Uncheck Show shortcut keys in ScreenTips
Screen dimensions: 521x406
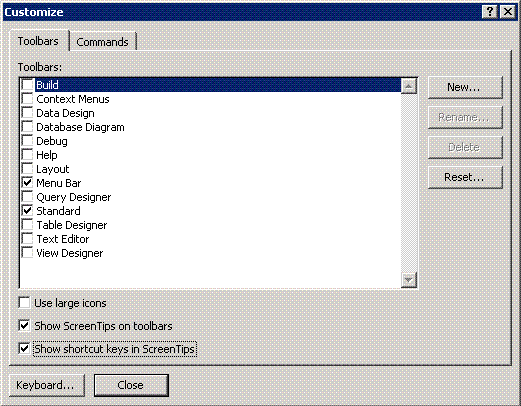(x=24, y=349)
